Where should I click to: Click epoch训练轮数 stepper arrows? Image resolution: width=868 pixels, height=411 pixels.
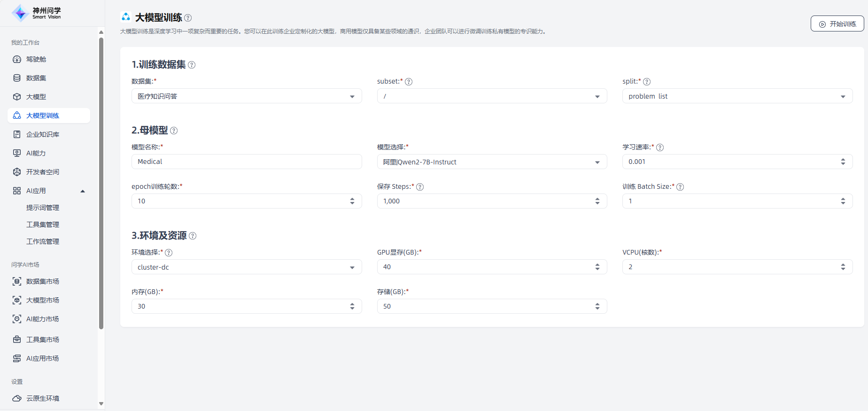point(352,201)
